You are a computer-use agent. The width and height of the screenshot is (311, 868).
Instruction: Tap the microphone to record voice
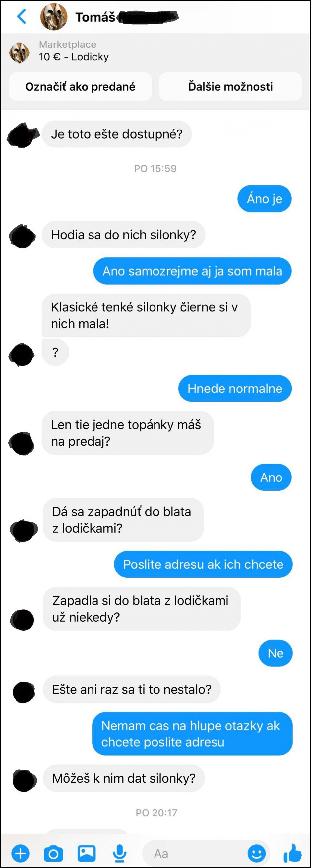click(x=119, y=853)
